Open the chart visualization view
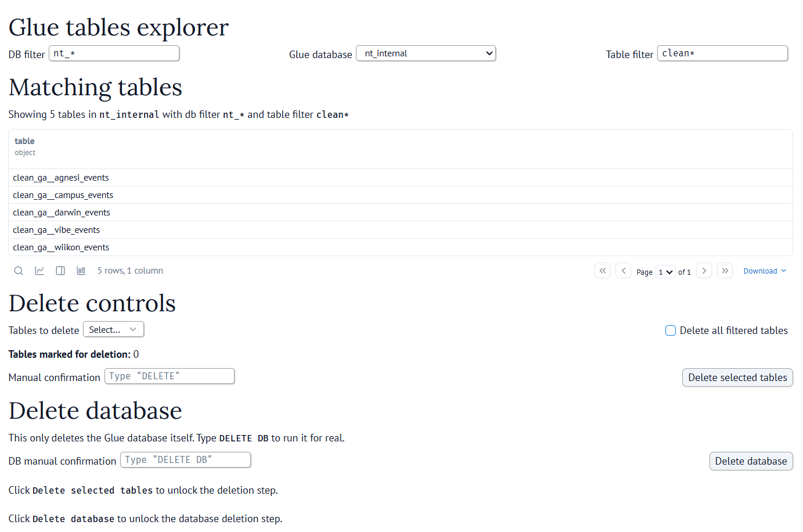The image size is (803, 532). [39, 270]
